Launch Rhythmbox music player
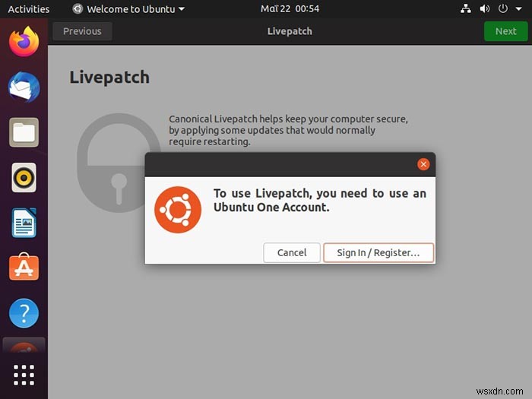The width and height of the screenshot is (532, 399). (24, 177)
